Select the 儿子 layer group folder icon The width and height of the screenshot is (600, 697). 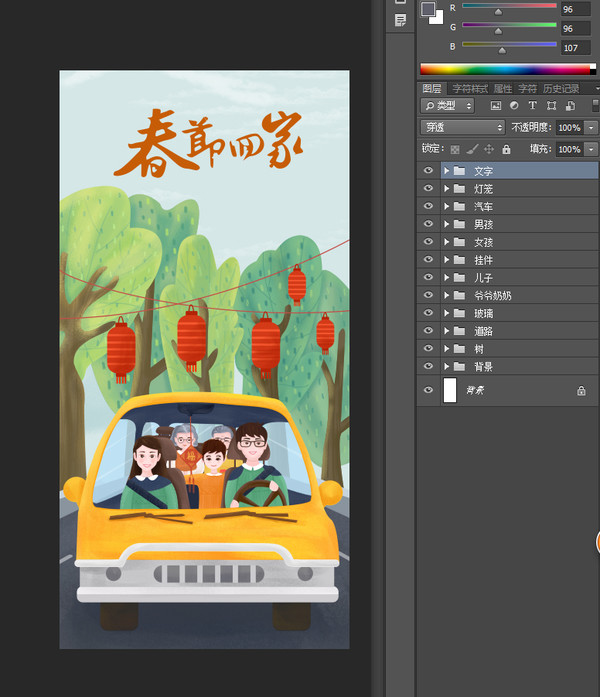(x=459, y=277)
